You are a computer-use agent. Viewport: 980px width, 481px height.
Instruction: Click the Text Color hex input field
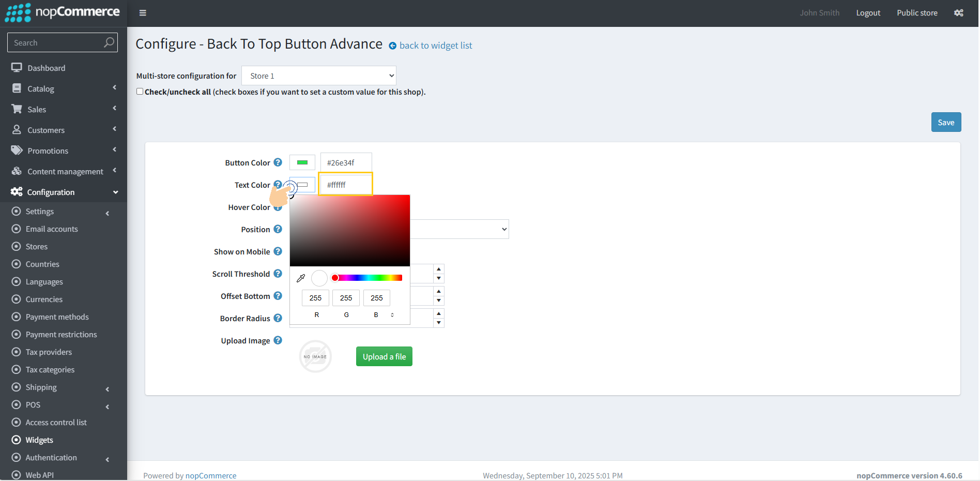[346, 185]
